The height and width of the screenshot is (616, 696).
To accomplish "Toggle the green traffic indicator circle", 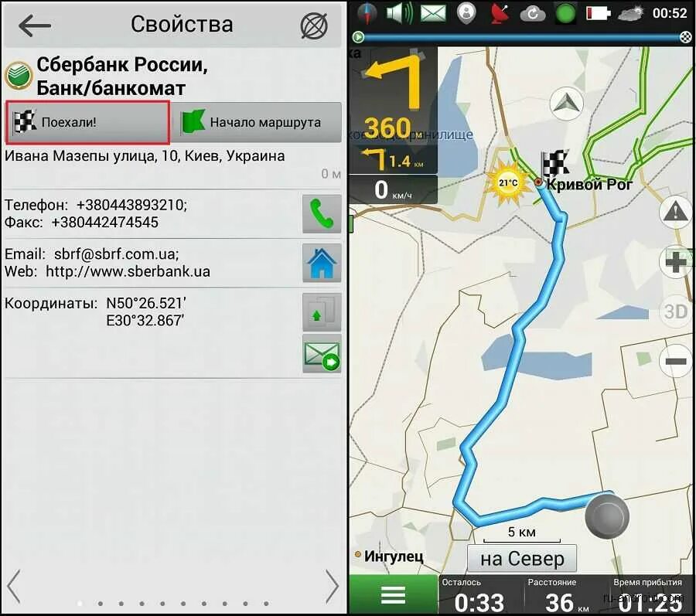I will point(565,14).
